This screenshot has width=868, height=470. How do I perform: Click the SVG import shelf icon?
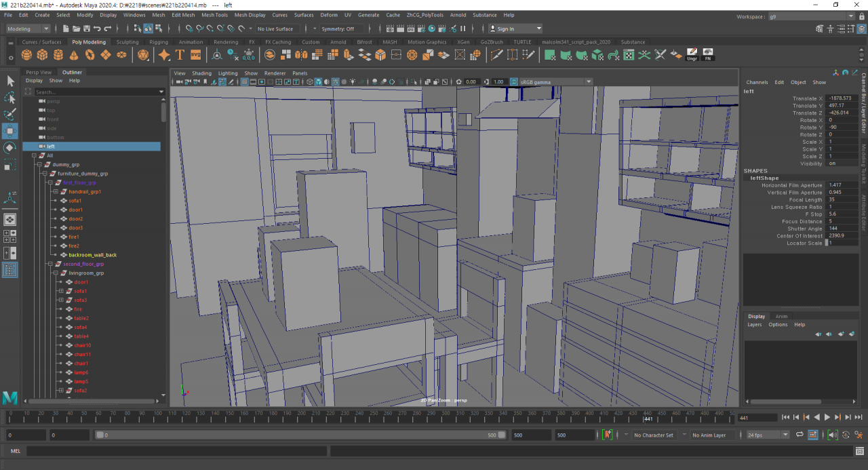[195, 55]
